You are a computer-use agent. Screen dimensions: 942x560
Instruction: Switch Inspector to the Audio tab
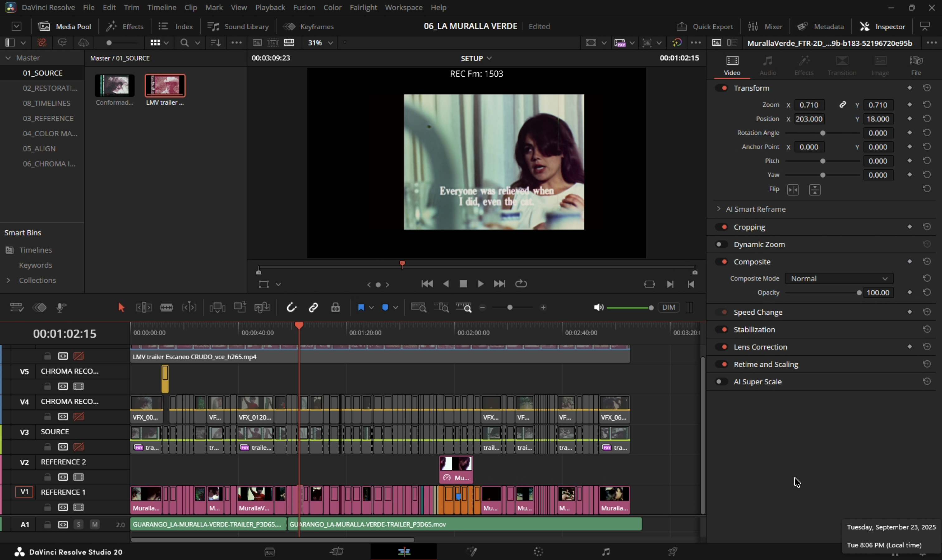pos(767,64)
